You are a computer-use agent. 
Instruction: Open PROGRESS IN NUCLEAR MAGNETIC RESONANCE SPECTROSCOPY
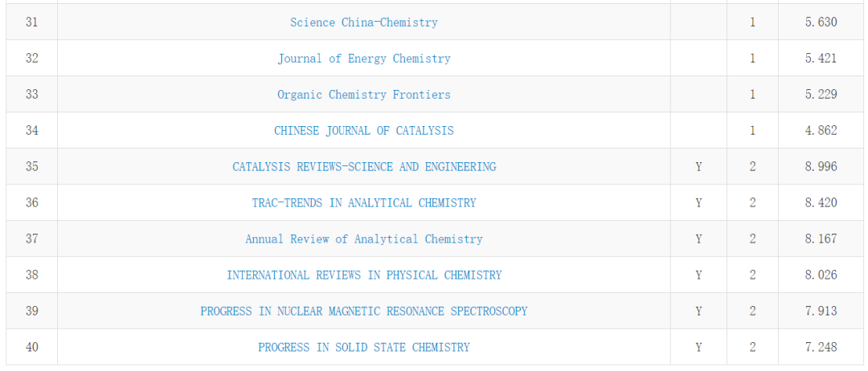click(x=364, y=312)
